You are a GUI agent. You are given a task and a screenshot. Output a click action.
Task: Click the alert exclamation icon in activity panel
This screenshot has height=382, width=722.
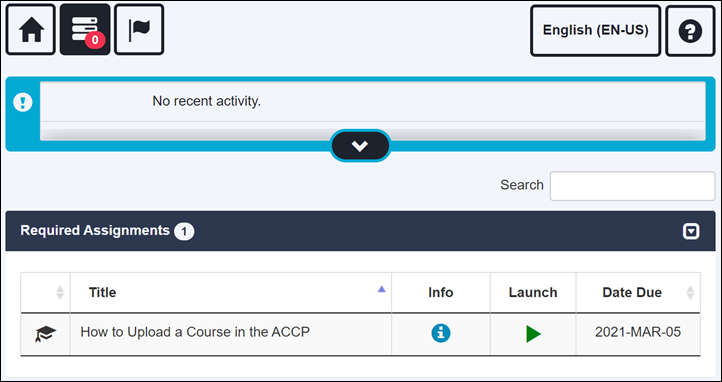click(x=23, y=102)
